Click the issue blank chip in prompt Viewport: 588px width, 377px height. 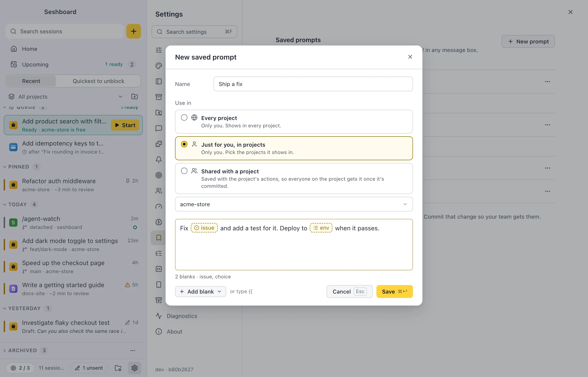pos(204,228)
